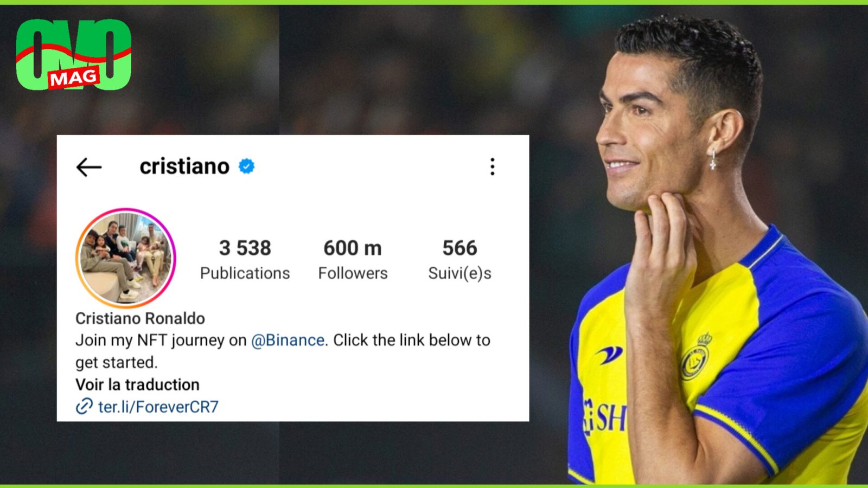View the 566 Suivi(e)s list
Image resolution: width=868 pixels, height=488 pixels.
459,260
